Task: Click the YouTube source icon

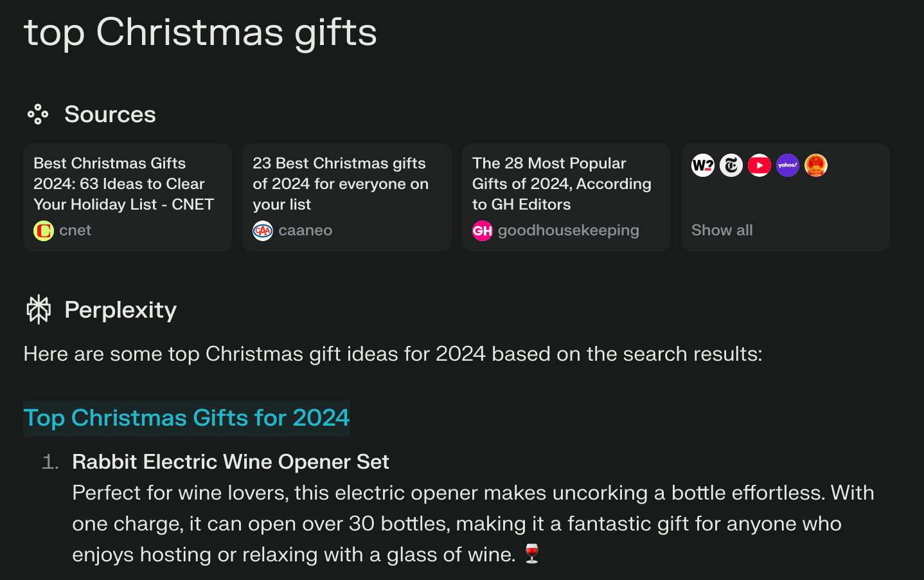Action: pos(760,165)
